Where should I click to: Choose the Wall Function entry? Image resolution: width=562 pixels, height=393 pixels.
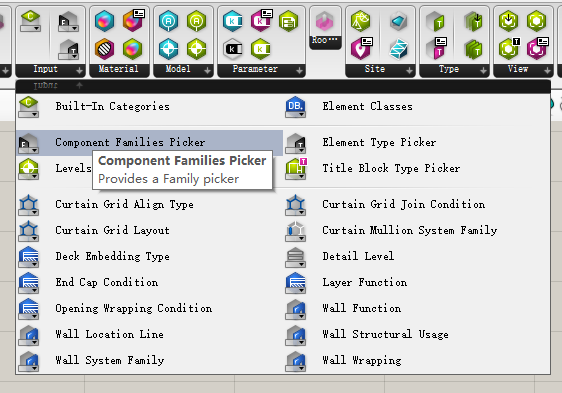(x=416, y=309)
